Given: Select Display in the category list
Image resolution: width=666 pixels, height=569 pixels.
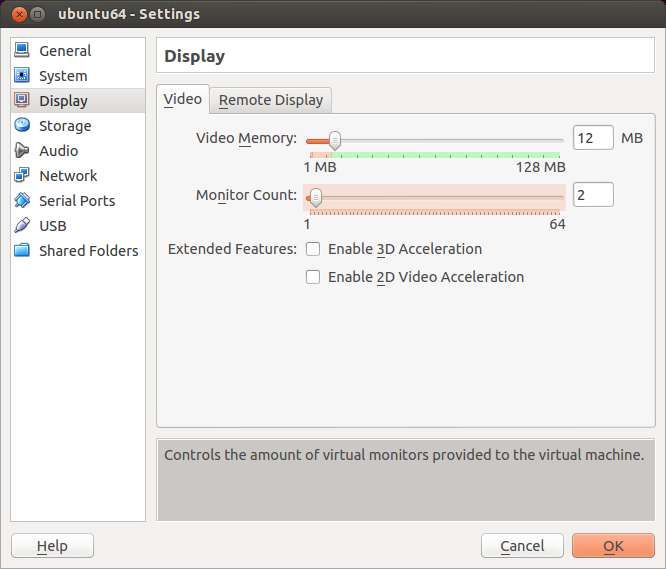Looking at the screenshot, I should (78, 101).
